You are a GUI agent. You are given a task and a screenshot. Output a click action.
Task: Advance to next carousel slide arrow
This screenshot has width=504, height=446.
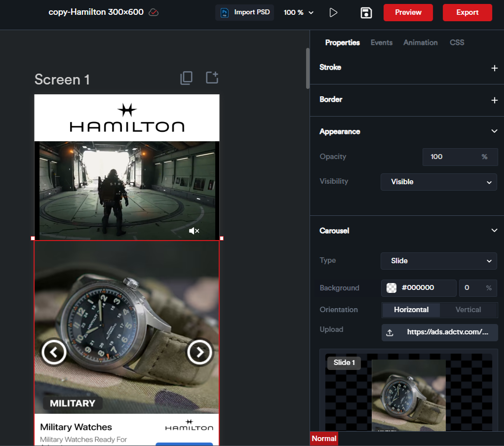(x=199, y=352)
